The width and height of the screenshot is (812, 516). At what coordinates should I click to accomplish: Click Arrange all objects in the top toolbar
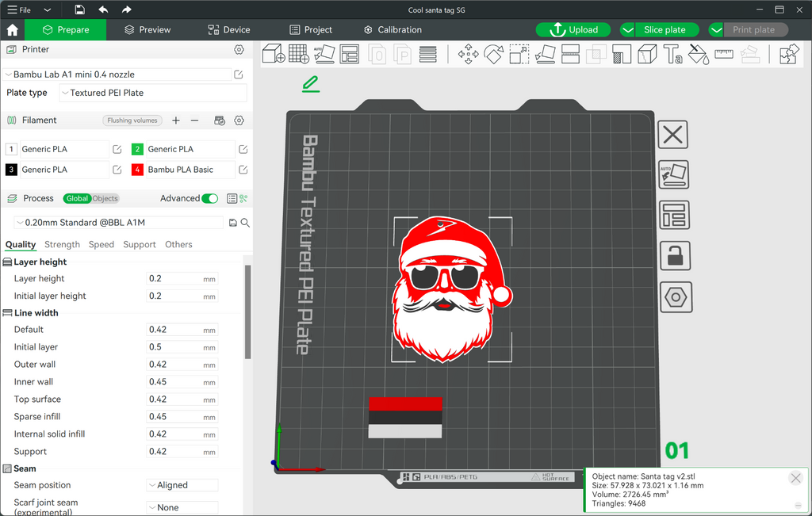pos(350,54)
